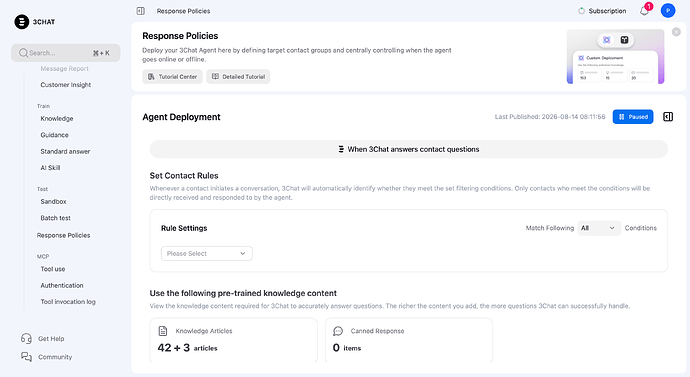Click the '0 items' count
The height and width of the screenshot is (377, 690).
(347, 348)
